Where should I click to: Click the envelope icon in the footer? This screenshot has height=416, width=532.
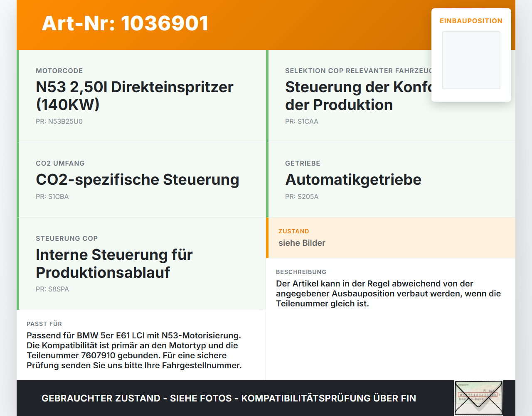click(478, 398)
